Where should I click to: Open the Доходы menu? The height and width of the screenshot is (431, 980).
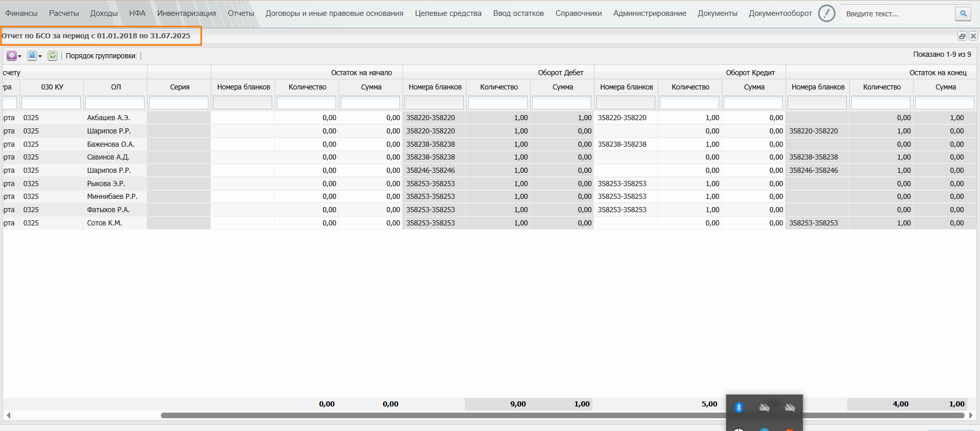pos(104,13)
